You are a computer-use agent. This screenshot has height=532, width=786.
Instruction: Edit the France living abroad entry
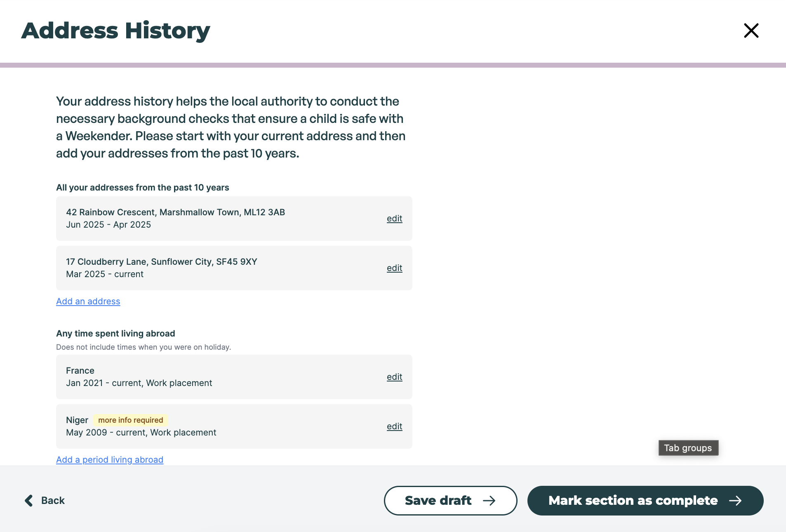[394, 377]
